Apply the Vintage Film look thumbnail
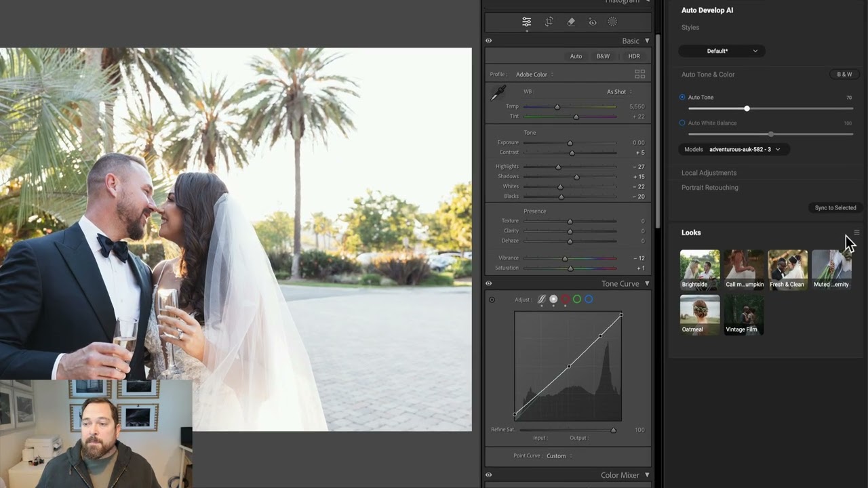Viewport: 868px width, 488px height. coord(743,314)
